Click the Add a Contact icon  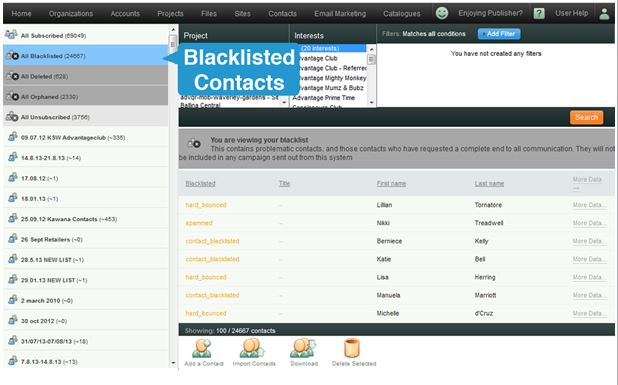coord(202,348)
